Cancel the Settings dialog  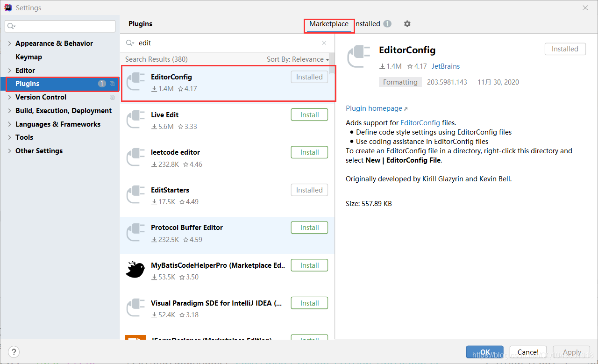(528, 352)
